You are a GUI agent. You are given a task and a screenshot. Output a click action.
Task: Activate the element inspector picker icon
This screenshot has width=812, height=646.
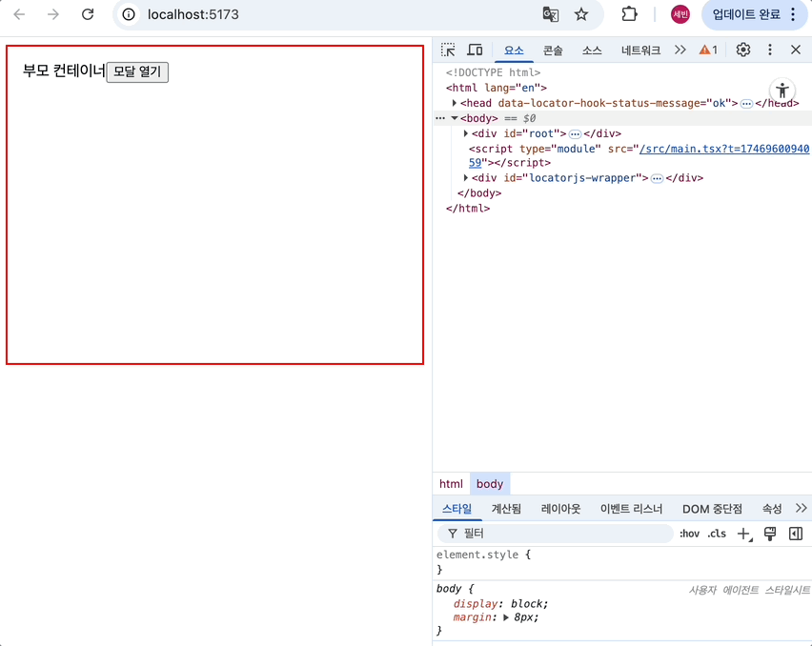[x=448, y=50]
